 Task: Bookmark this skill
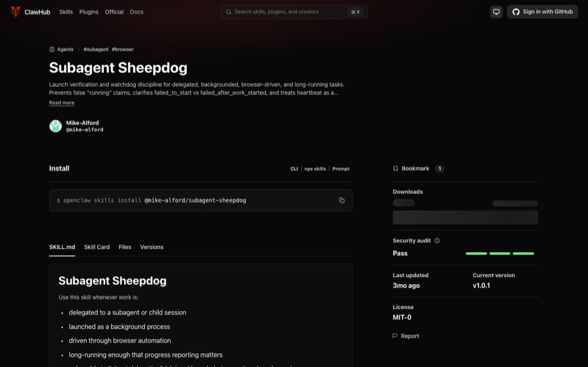pos(415,168)
